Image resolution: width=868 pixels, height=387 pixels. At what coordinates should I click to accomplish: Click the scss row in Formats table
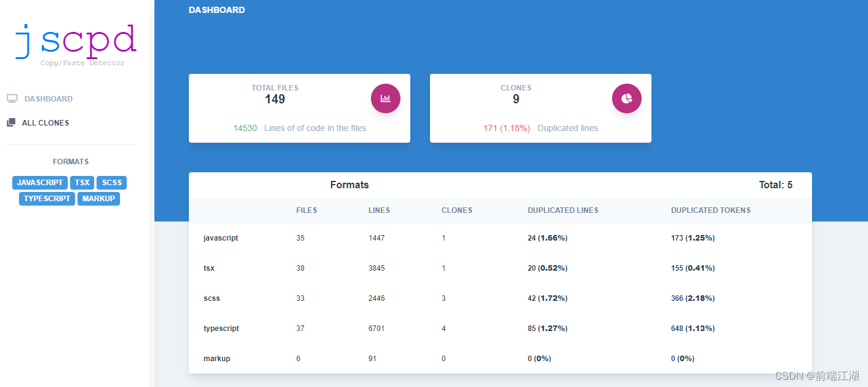tap(500, 298)
